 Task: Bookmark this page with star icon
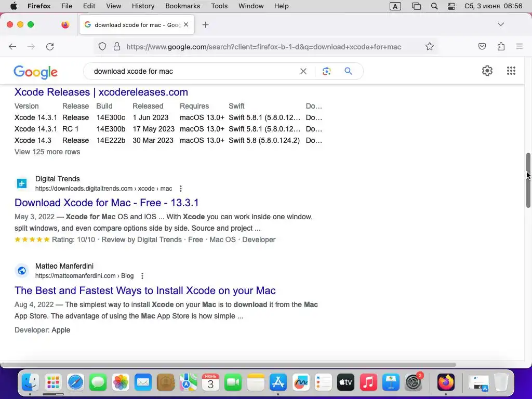[430, 46]
